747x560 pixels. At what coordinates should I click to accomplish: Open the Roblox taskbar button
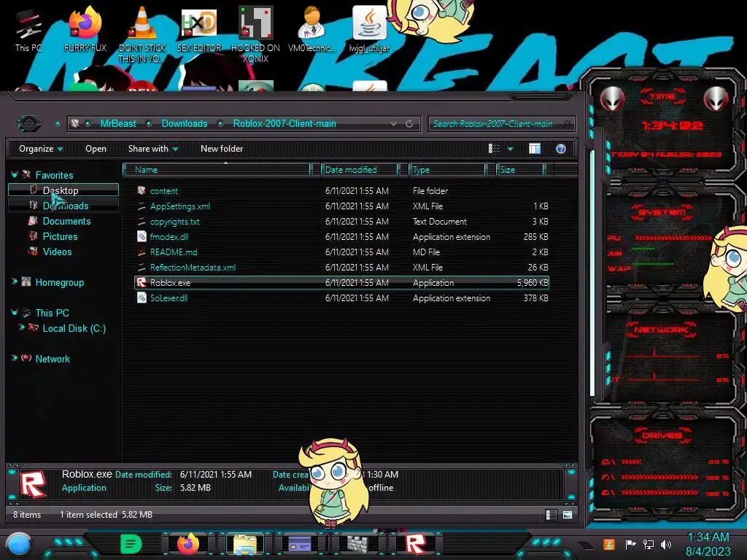click(415, 544)
